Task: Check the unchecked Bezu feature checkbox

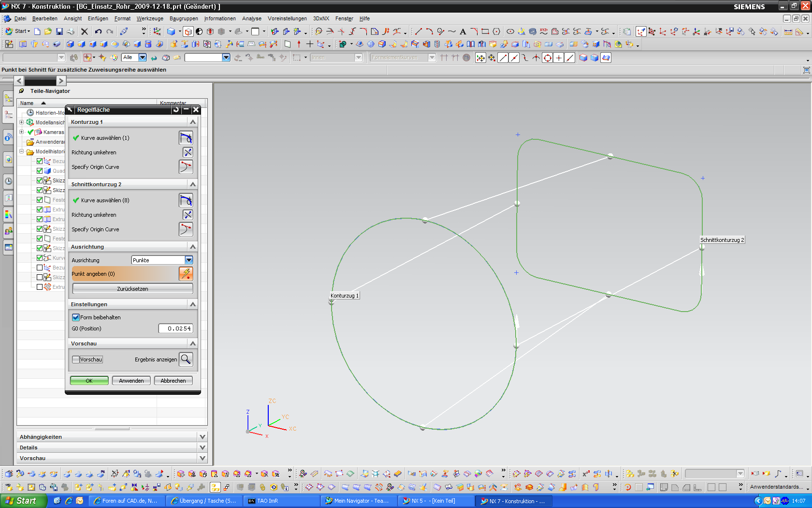Action: point(40,268)
